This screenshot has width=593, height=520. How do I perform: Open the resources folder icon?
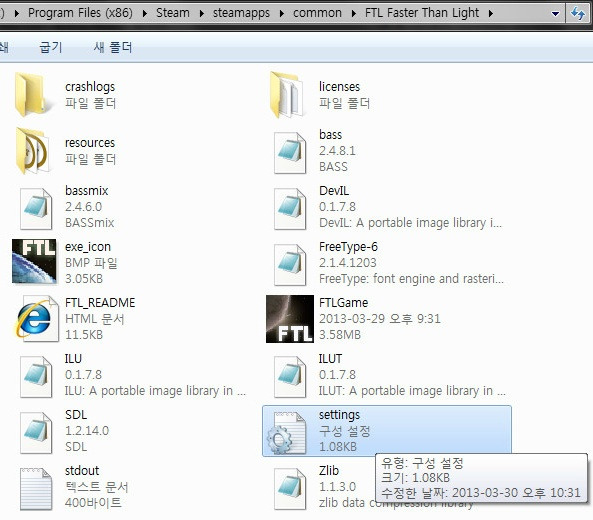click(33, 151)
